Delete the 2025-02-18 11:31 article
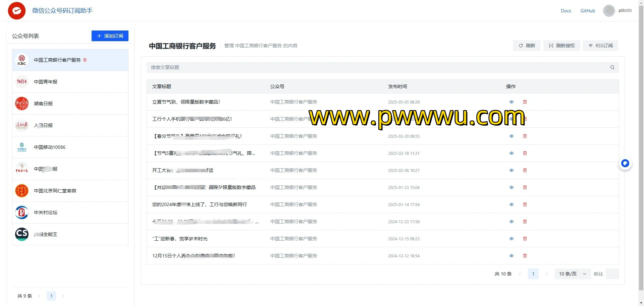Image resolution: width=644 pixels, height=306 pixels. [525, 153]
